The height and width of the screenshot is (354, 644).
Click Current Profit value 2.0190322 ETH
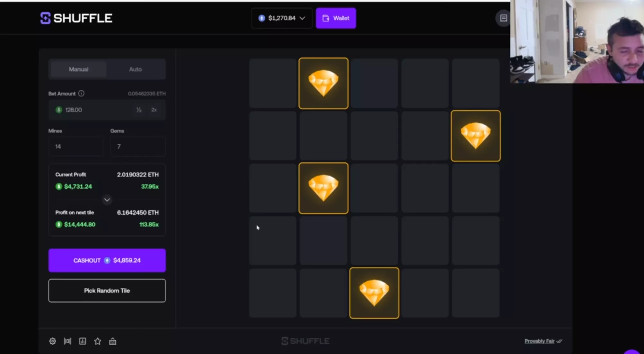138,175
